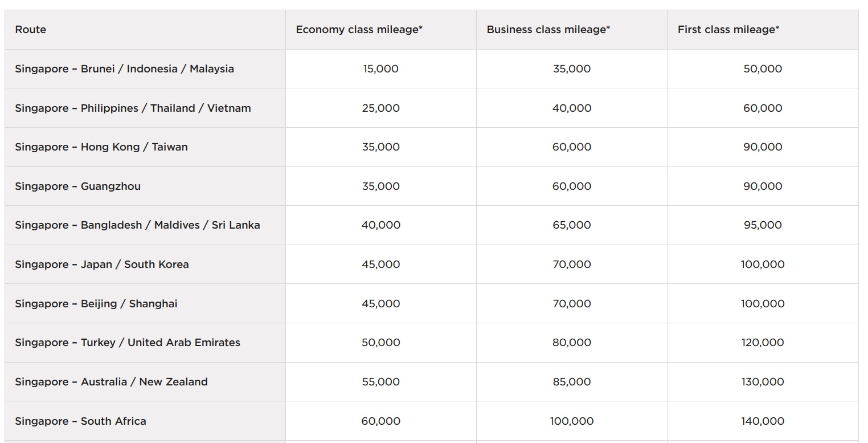The image size is (868, 443).
Task: Select the Singapore – Brunei / Indonesia / Malaysia row
Action: point(124,69)
